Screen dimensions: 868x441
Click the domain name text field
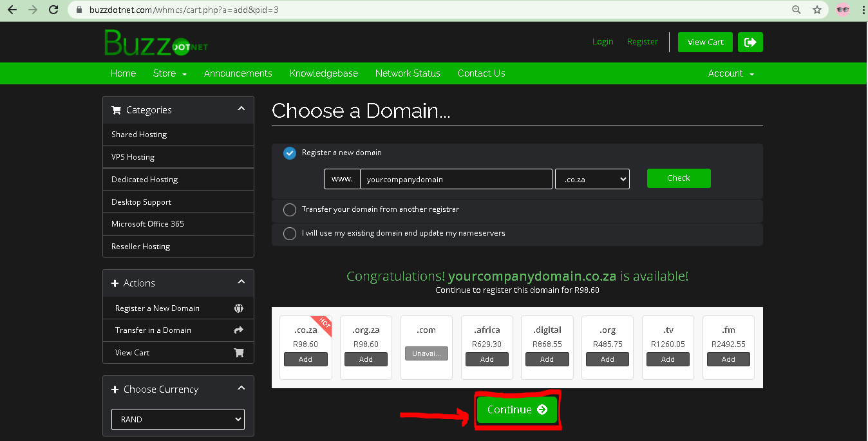pos(456,179)
